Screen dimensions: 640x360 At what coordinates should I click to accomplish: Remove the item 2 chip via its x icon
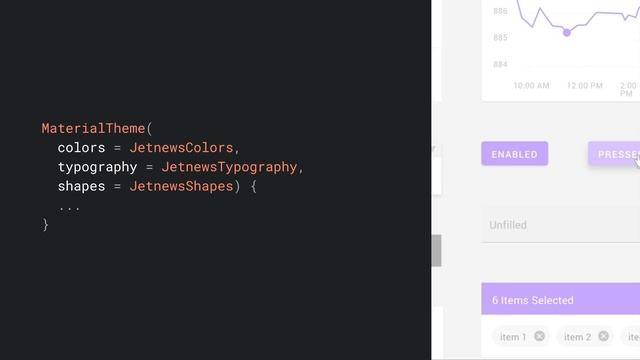click(x=603, y=336)
